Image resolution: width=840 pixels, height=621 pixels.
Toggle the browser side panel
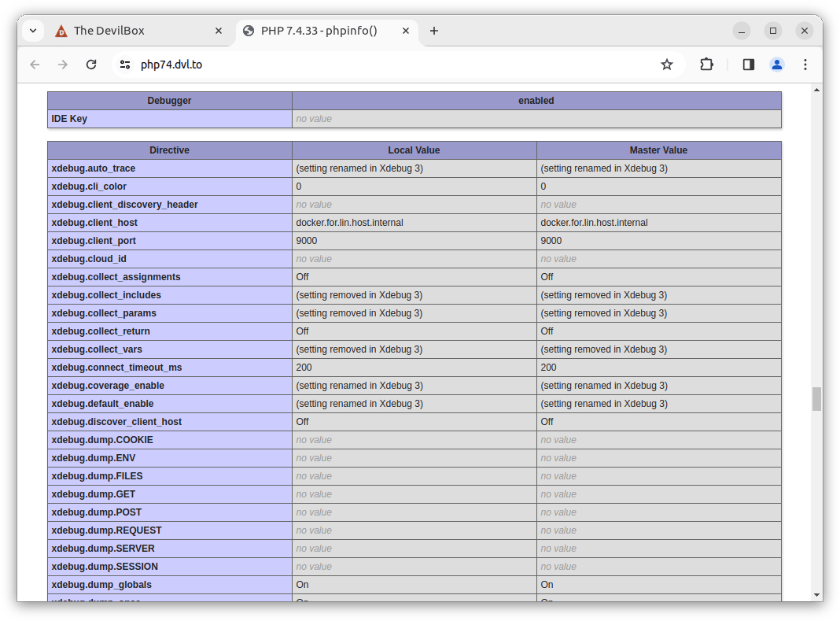pos(748,65)
